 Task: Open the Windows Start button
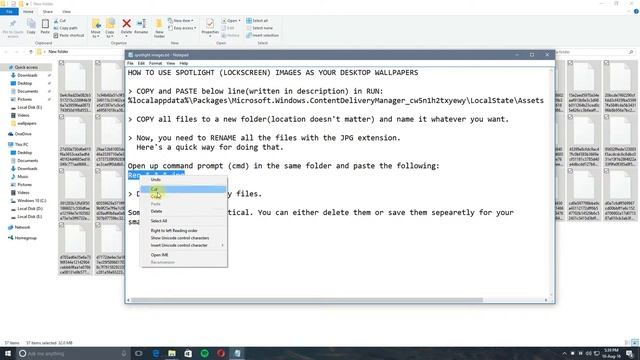pos(7,353)
